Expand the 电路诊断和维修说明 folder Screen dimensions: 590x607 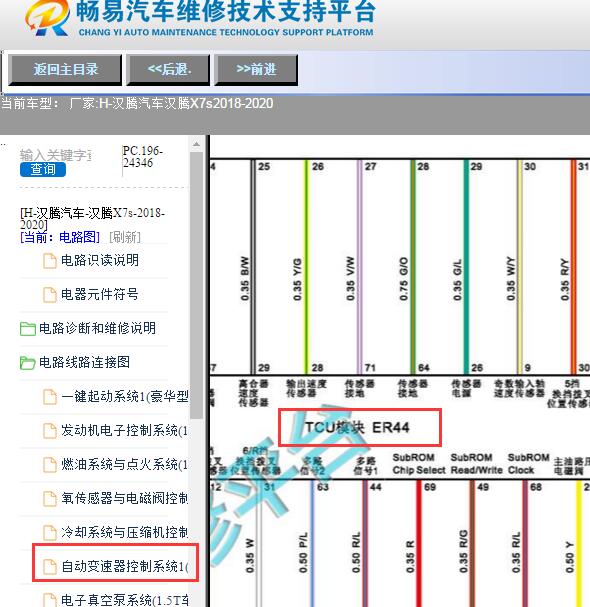pos(97,328)
